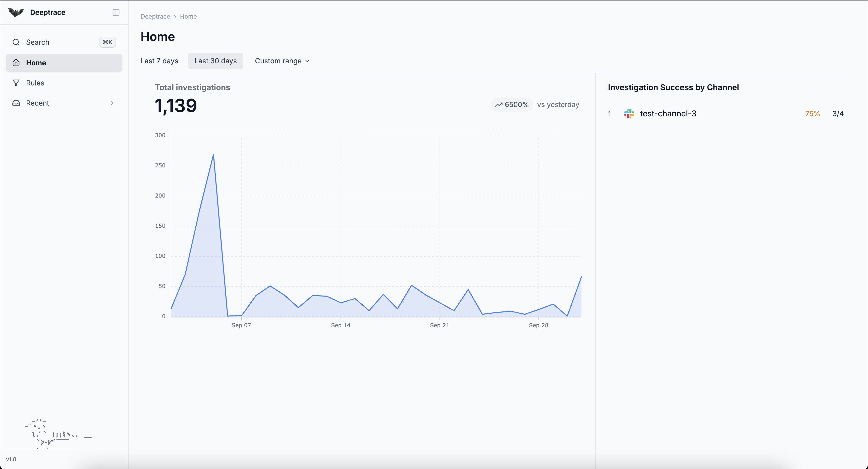Image resolution: width=868 pixels, height=469 pixels.
Task: Select the Last 30 days tab
Action: [215, 61]
